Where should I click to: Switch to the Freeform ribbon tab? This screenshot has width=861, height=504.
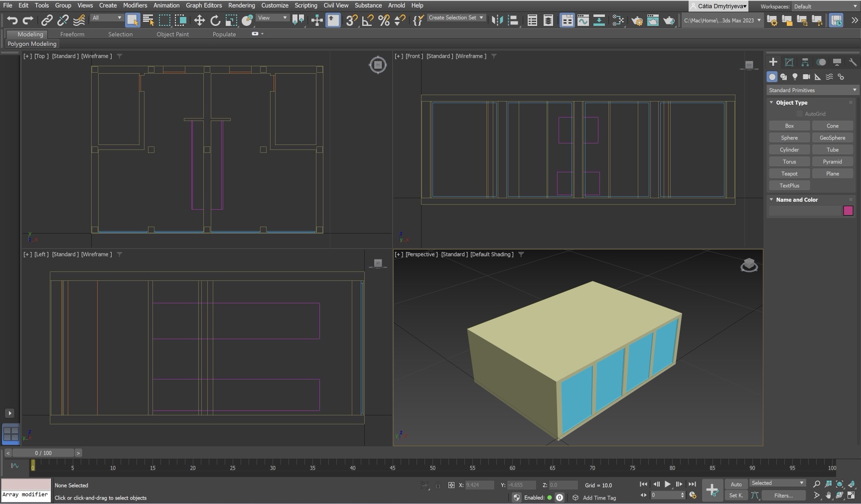[72, 34]
